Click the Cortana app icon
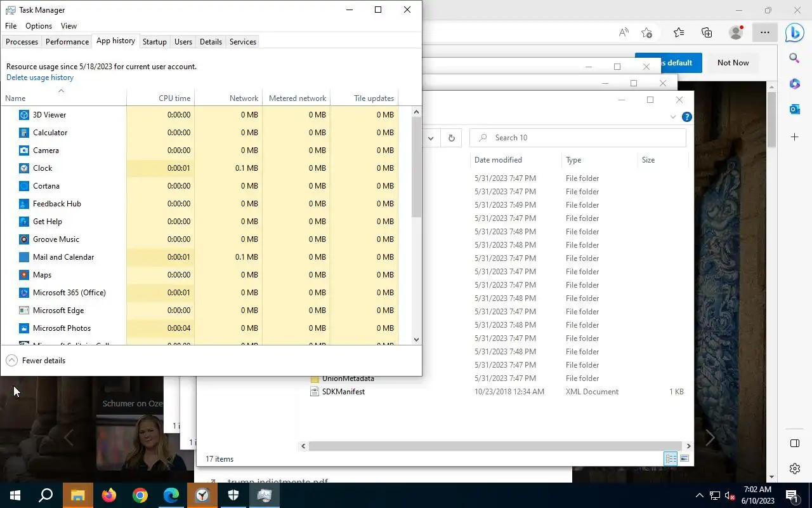 (x=24, y=186)
